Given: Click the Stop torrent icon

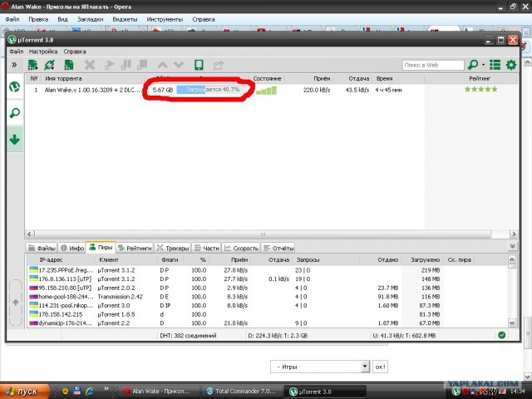Looking at the screenshot, I should 142,65.
